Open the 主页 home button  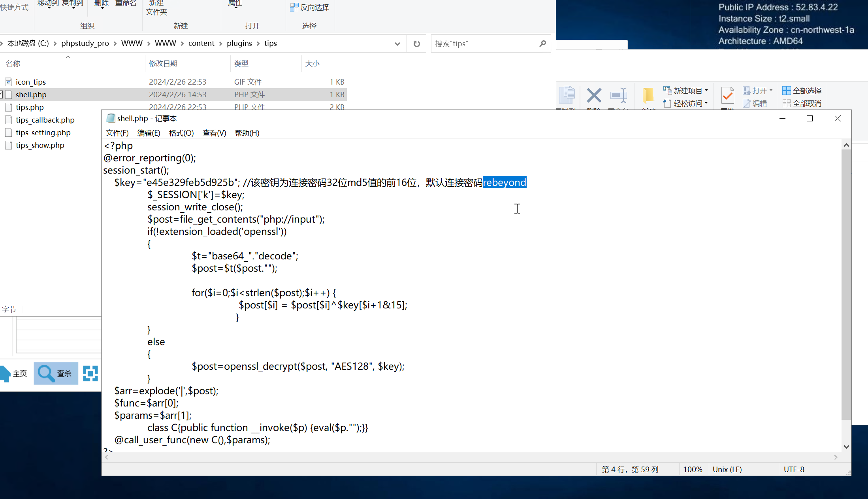(15, 373)
